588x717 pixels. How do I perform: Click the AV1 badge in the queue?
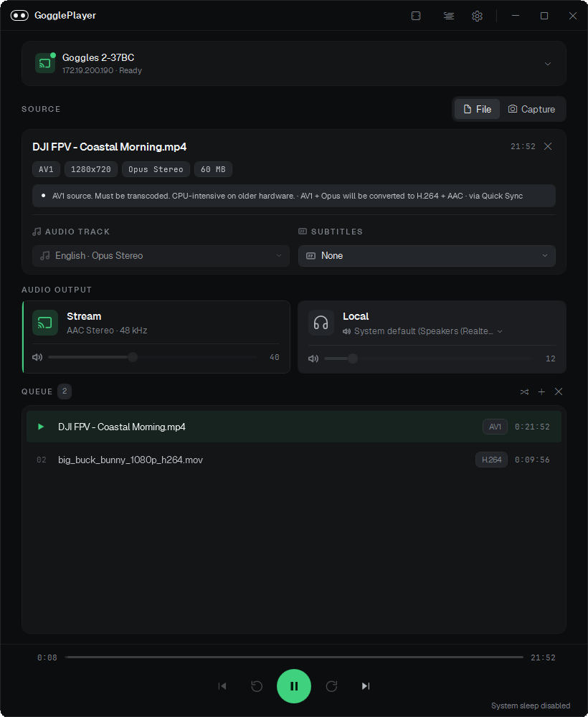coord(495,427)
